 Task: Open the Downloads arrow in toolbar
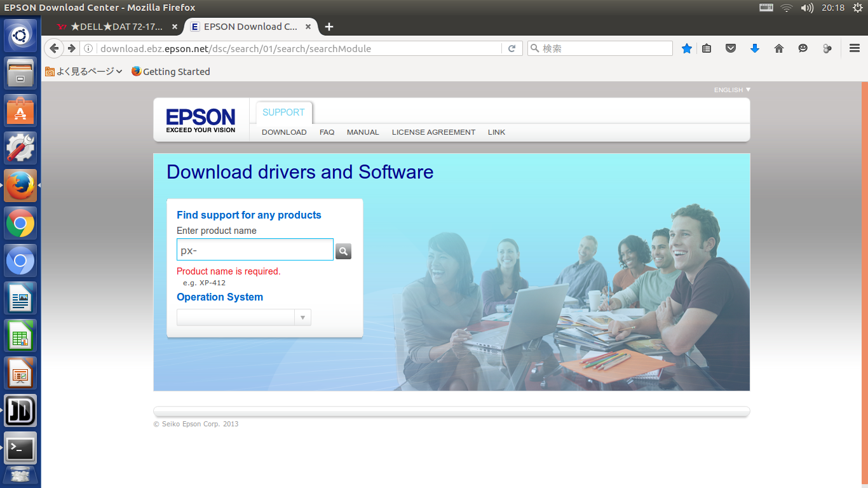click(755, 48)
